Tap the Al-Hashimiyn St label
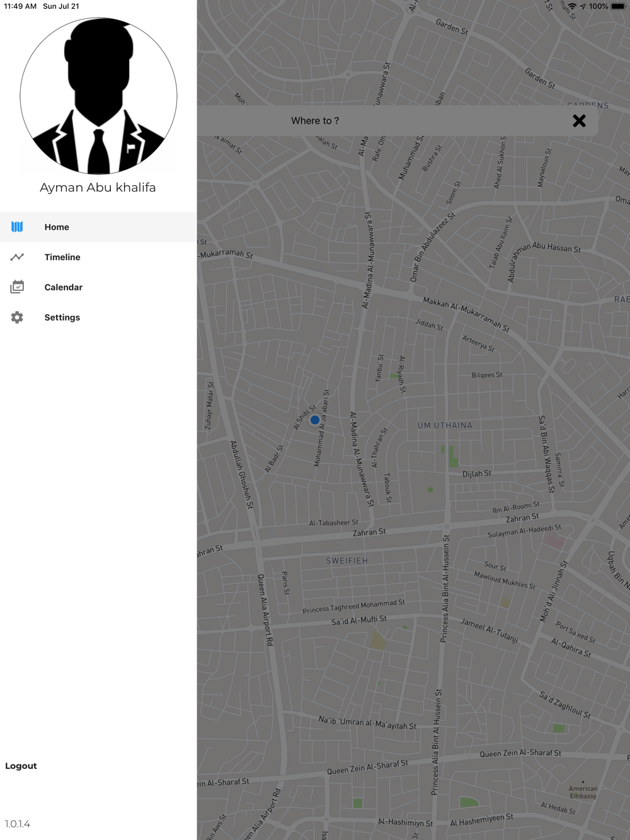 405,822
